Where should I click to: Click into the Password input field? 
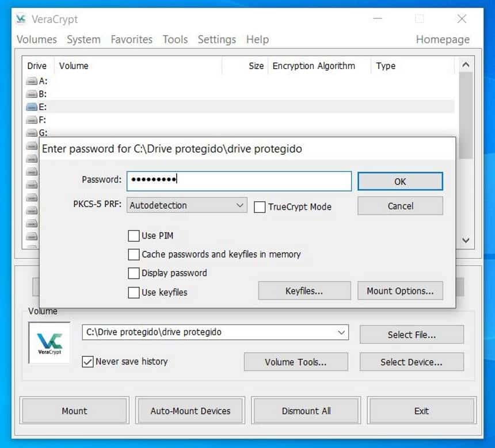[x=239, y=181]
